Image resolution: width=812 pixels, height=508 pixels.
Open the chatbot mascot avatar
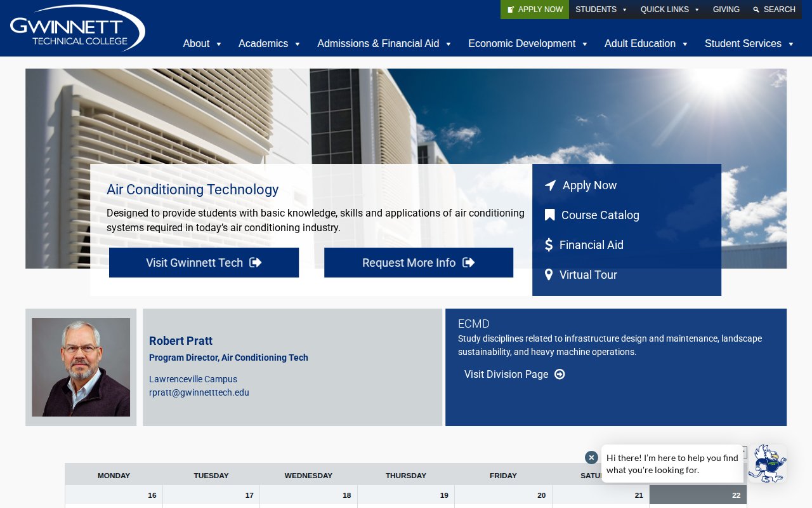[767, 464]
